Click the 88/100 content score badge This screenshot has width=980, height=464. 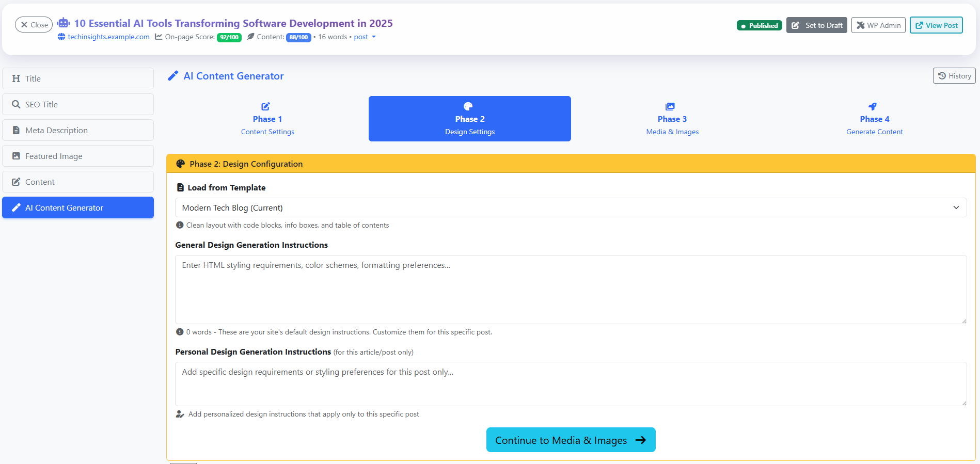[298, 37]
